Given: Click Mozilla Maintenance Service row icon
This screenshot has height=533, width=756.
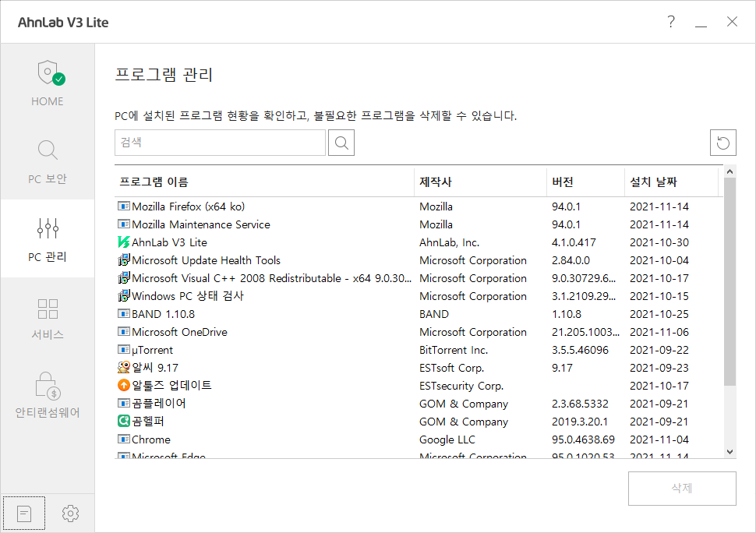Looking at the screenshot, I should coord(124,224).
